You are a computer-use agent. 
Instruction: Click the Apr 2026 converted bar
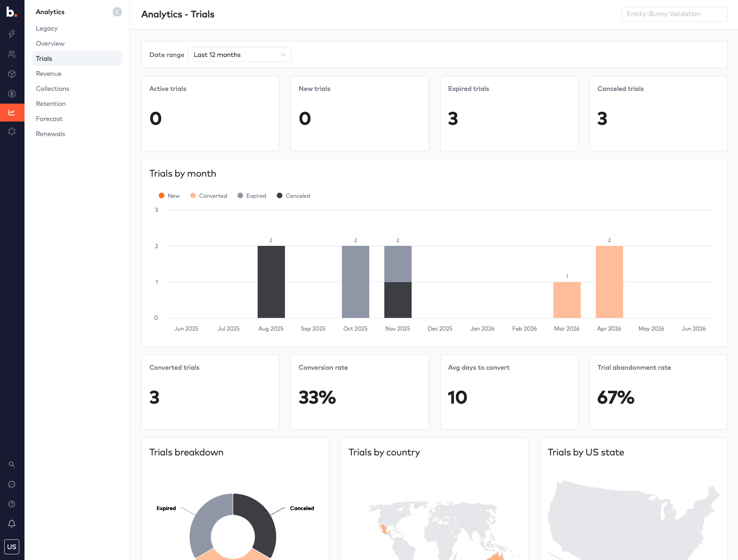609,282
